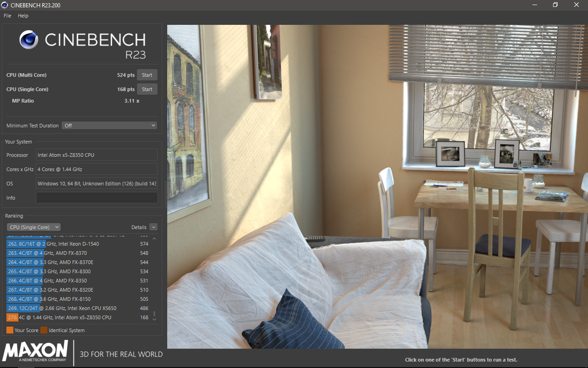Expand the Details arrow in Ranking
Screen dimensions: 588x368
click(x=153, y=227)
